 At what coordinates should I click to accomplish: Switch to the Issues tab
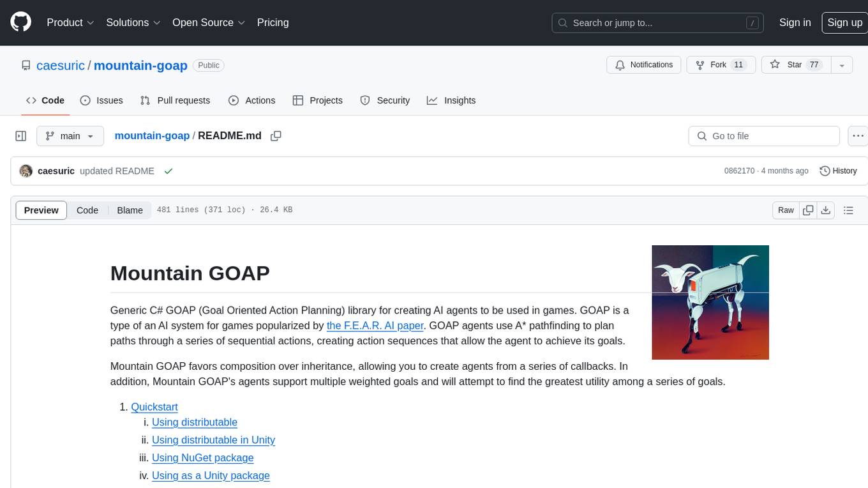tap(101, 100)
